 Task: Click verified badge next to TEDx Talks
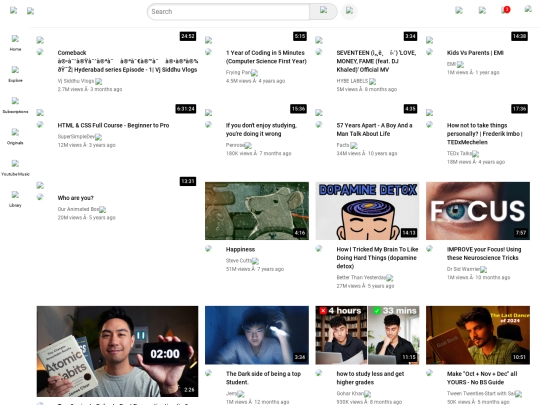point(475,154)
